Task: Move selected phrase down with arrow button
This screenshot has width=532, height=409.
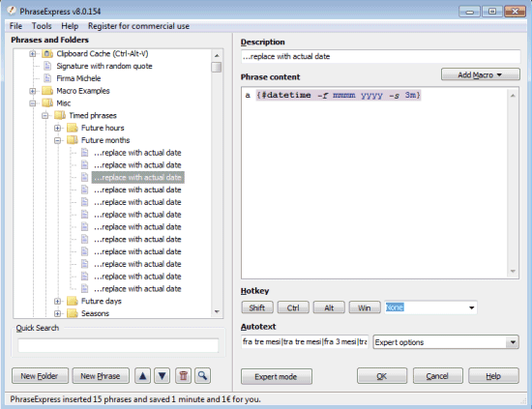Action: (163, 376)
